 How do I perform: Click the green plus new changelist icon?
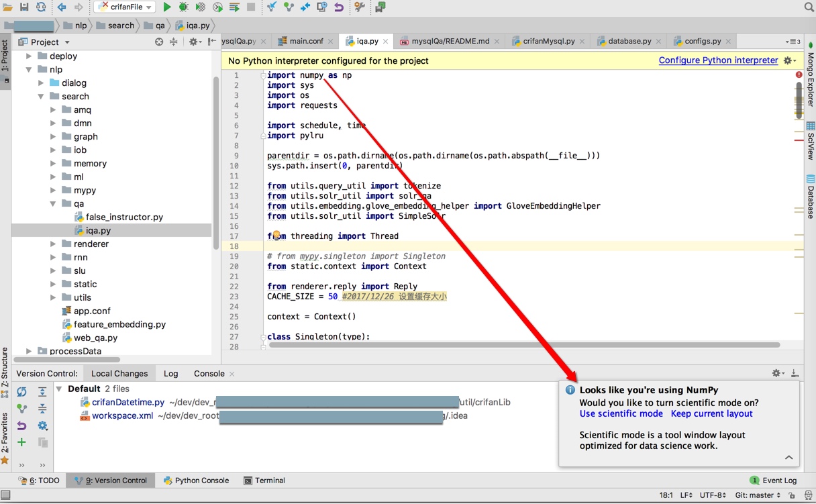click(x=21, y=442)
